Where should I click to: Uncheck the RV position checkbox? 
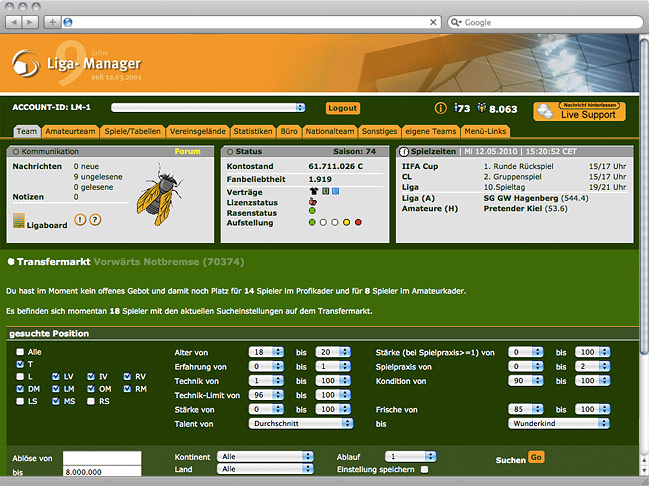(x=127, y=377)
